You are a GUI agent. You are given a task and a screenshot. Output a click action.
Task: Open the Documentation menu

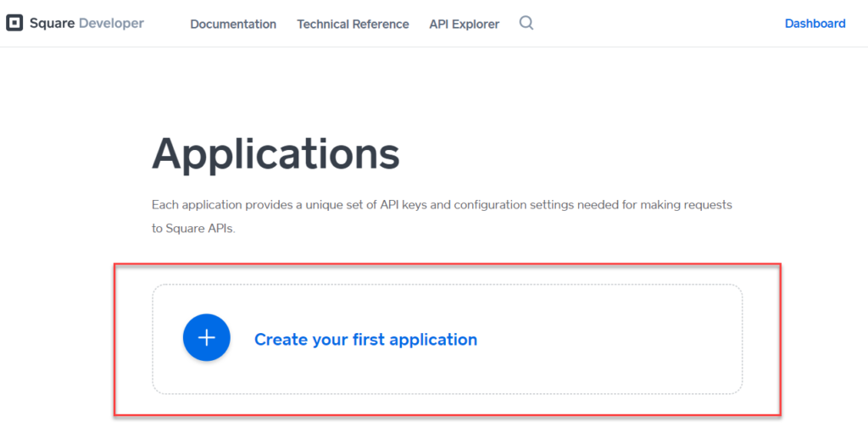tap(233, 25)
